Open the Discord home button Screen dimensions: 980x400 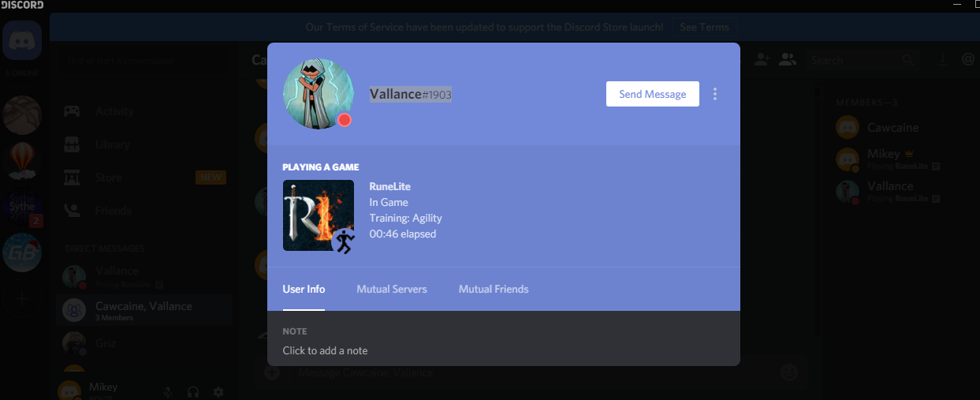[x=21, y=41]
